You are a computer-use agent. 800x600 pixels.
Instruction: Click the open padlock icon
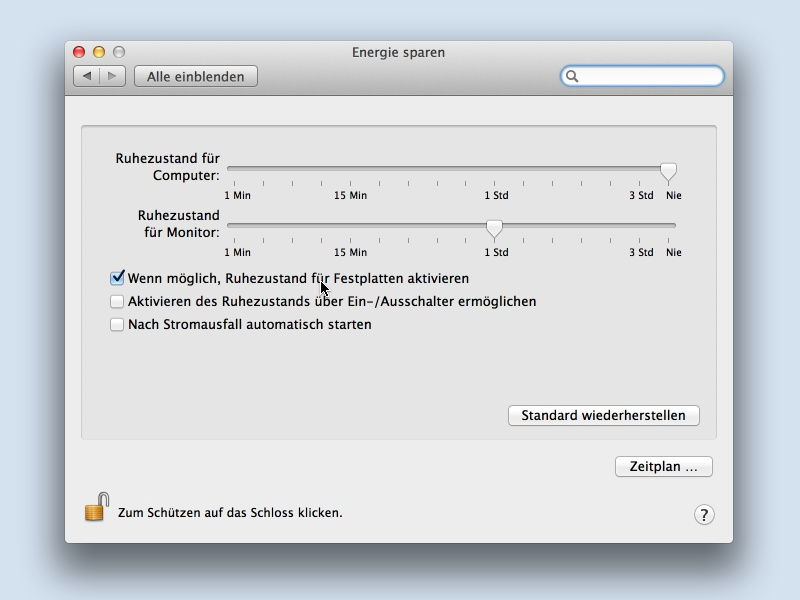coord(97,507)
